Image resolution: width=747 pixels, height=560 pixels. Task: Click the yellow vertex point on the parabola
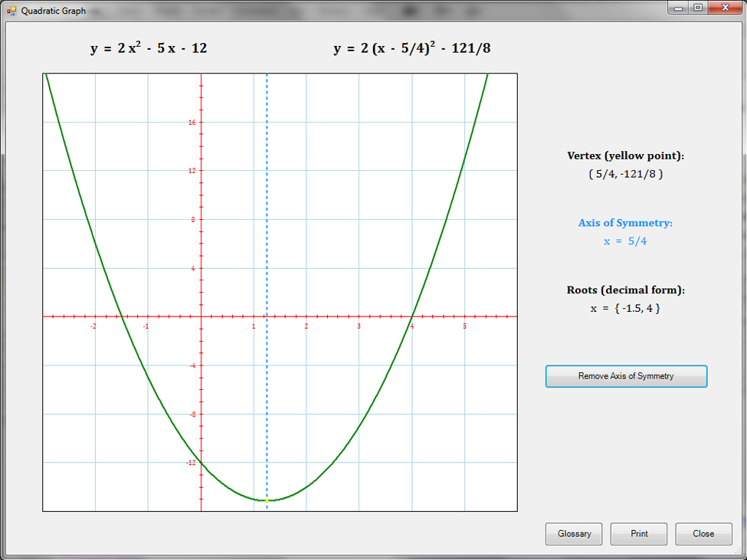tap(267, 500)
